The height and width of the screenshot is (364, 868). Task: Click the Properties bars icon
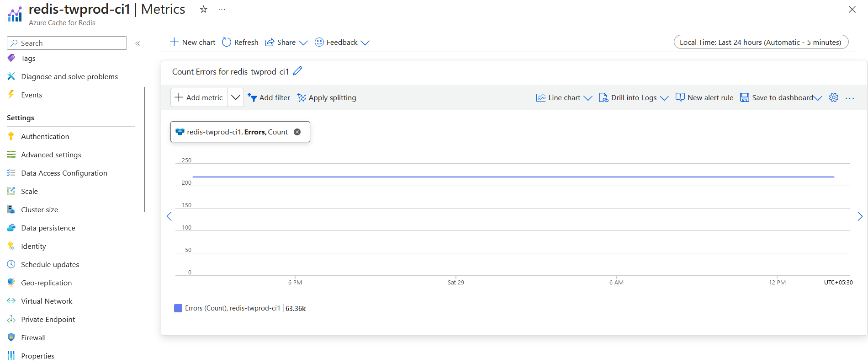[x=11, y=356]
